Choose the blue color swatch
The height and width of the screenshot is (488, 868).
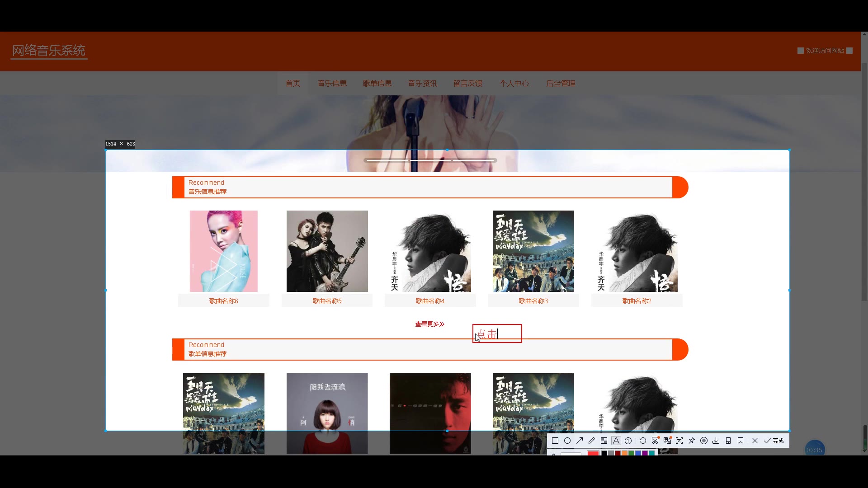638,453
